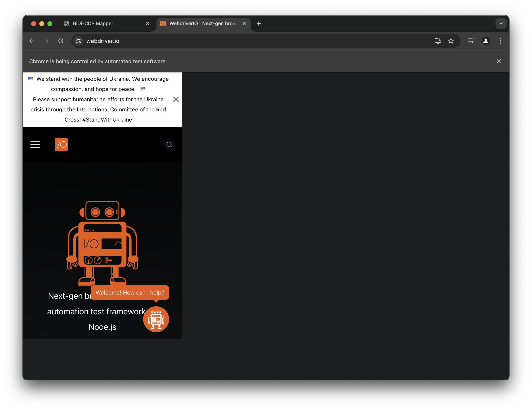Open the hamburger navigation menu
The height and width of the screenshot is (410, 532).
35,144
